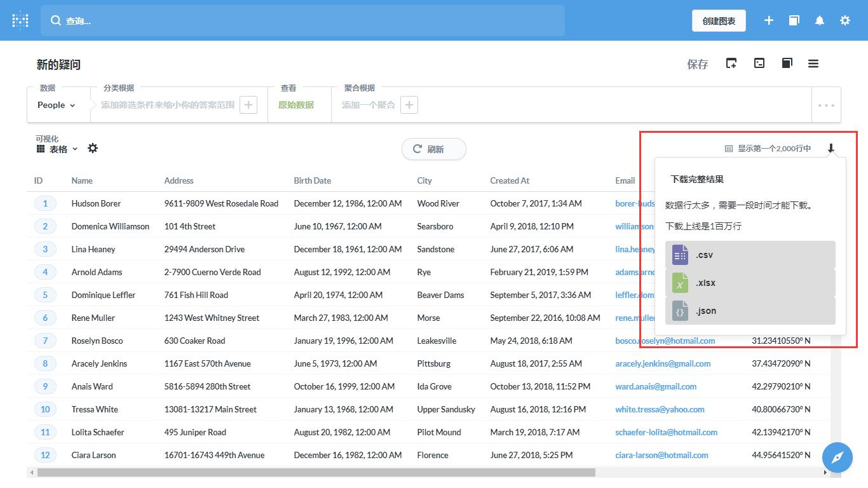Download results as .json
The width and height of the screenshot is (868, 488).
pyautogui.click(x=750, y=311)
